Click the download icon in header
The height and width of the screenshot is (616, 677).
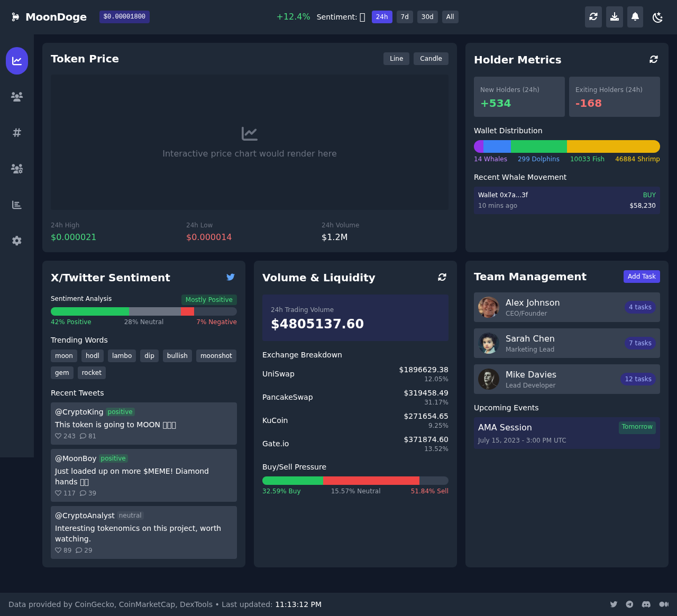pos(614,17)
